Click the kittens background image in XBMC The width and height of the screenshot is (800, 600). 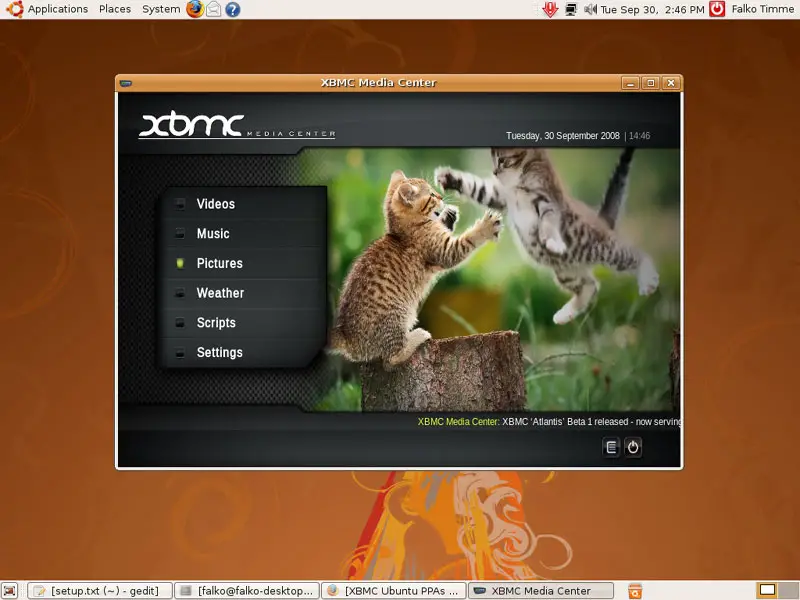click(503, 279)
